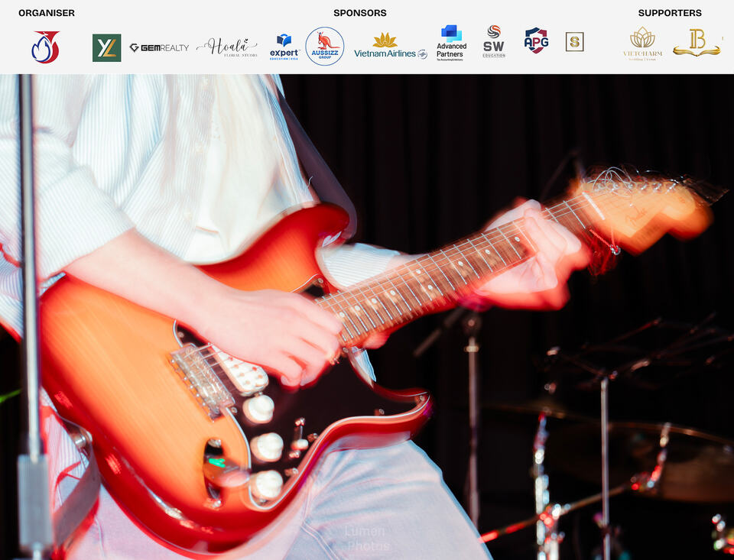734x560 pixels.
Task: Click the organiser's red and blue flame logo
Action: coord(45,47)
